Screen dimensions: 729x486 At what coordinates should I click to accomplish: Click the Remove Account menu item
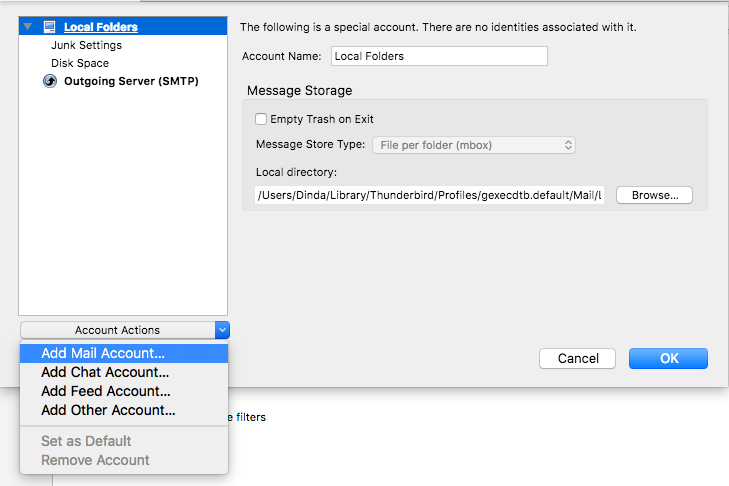coord(95,460)
